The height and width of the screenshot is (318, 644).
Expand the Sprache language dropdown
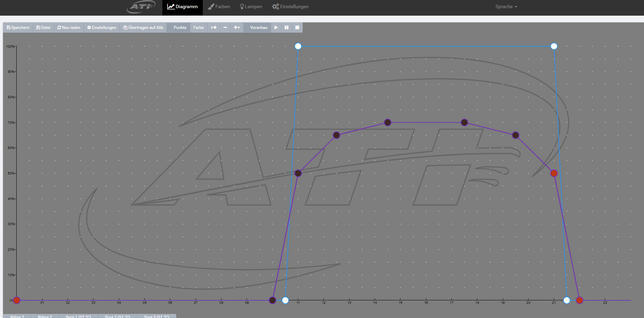click(506, 7)
